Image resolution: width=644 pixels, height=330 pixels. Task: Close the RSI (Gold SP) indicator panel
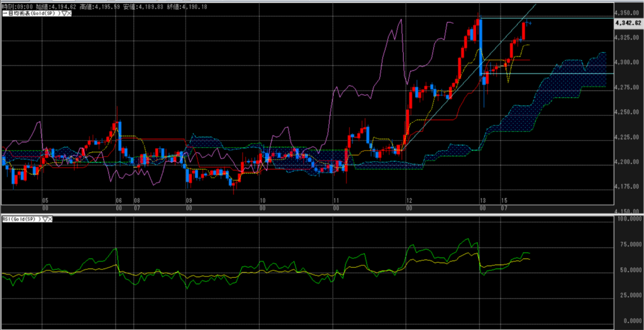click(51, 219)
